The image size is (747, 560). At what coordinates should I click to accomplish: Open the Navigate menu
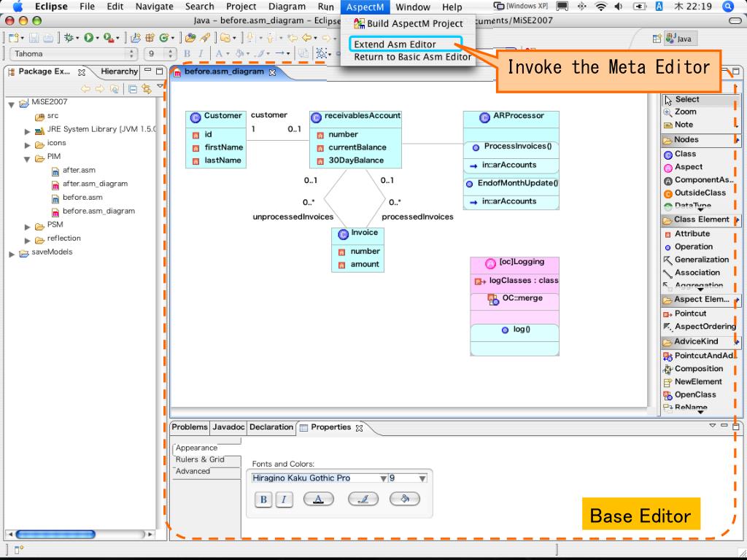pyautogui.click(x=155, y=7)
